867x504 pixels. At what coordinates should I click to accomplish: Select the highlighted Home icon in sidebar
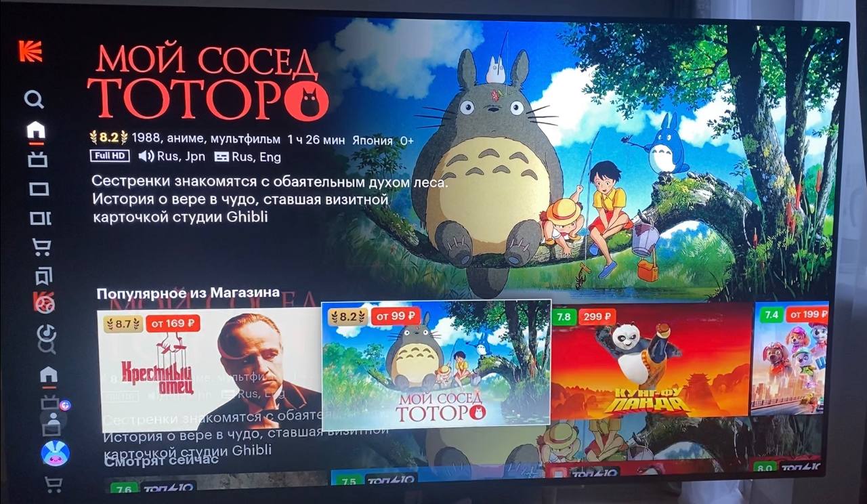[x=36, y=129]
